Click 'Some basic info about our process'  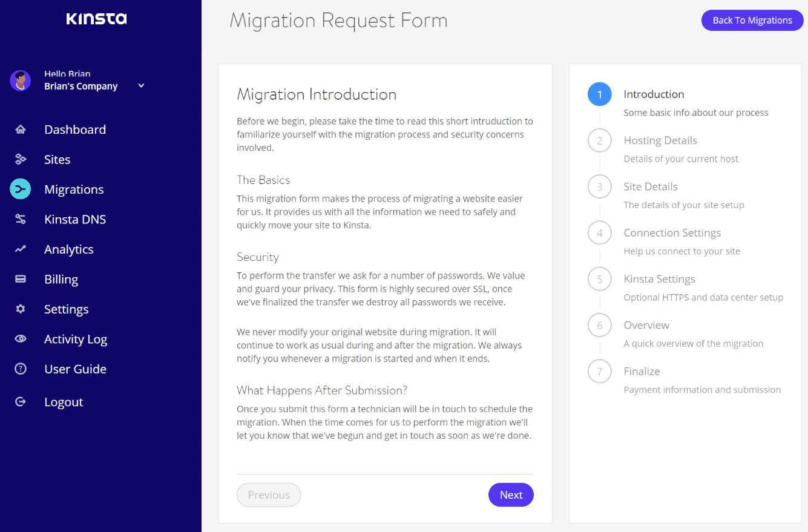point(696,113)
